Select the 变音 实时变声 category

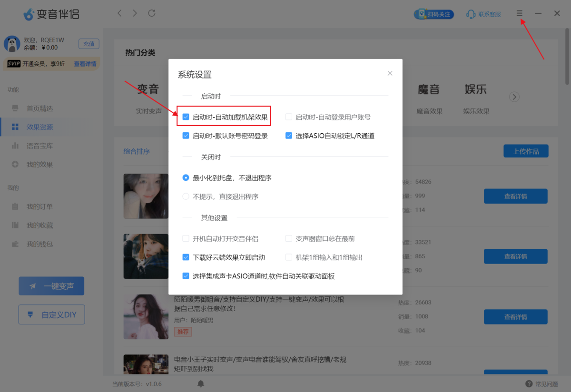148,99
